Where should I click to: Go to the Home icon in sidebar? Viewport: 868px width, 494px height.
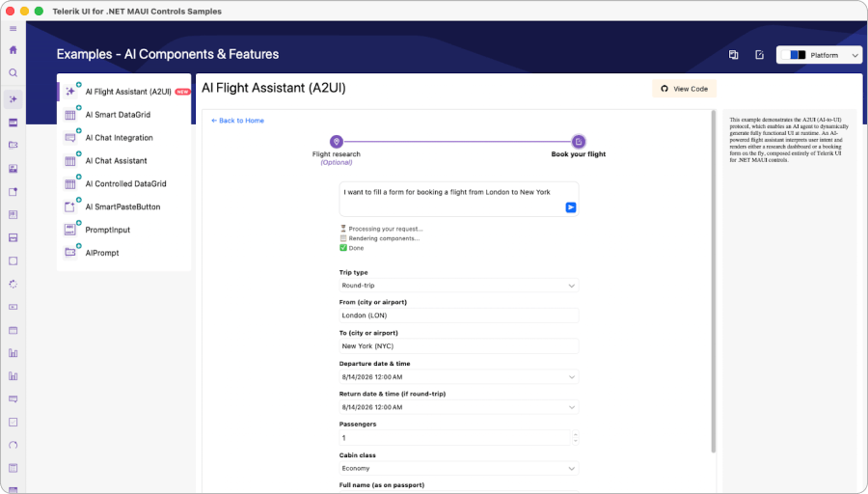point(14,50)
